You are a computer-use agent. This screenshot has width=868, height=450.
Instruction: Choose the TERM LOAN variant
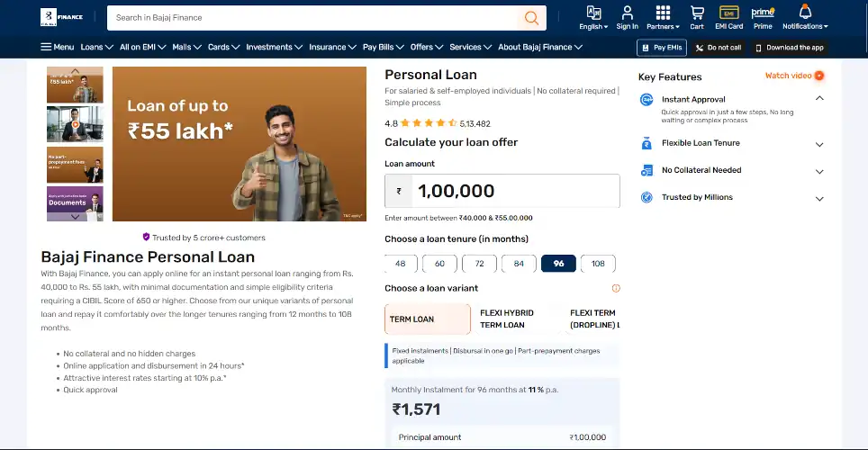(428, 319)
